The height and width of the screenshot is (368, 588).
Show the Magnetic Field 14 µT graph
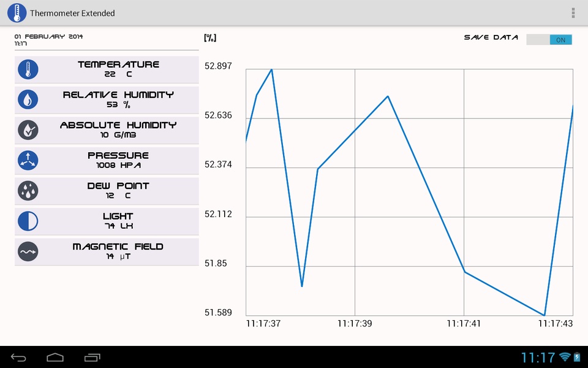coord(107,251)
